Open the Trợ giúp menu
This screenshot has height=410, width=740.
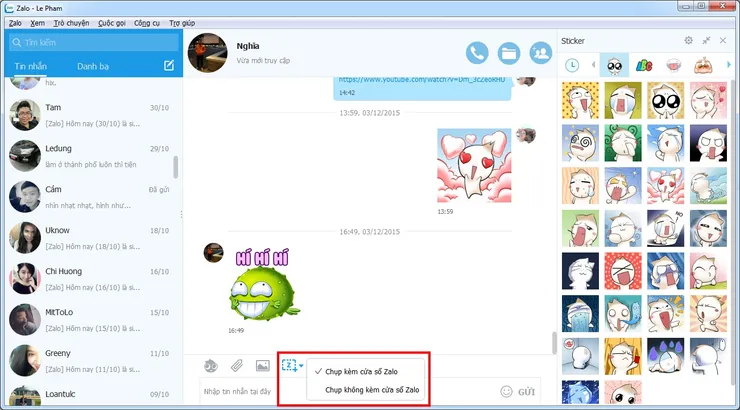tap(182, 23)
